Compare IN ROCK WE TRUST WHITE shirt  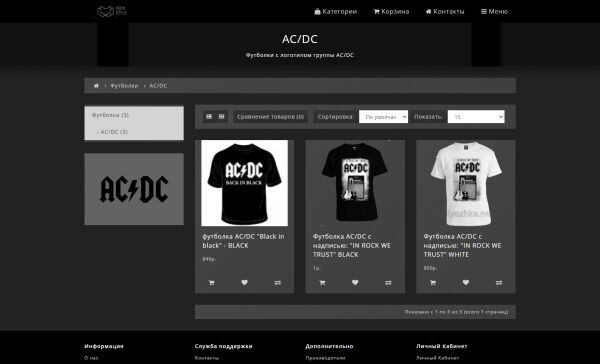(499, 282)
